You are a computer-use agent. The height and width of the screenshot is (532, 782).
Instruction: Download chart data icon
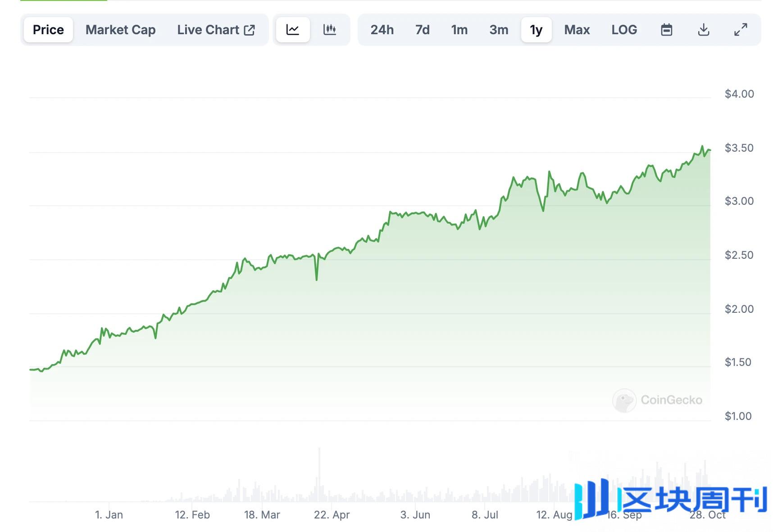click(703, 30)
